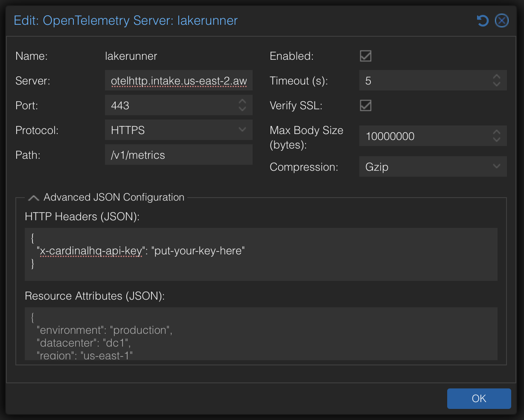Reset the form with the undo icon
The height and width of the screenshot is (420, 524).
(483, 20)
